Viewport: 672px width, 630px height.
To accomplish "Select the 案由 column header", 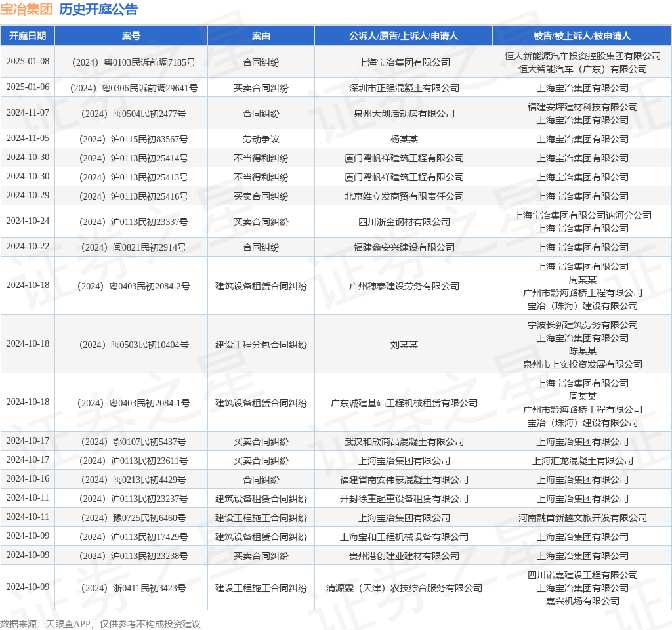I will tap(261, 36).
